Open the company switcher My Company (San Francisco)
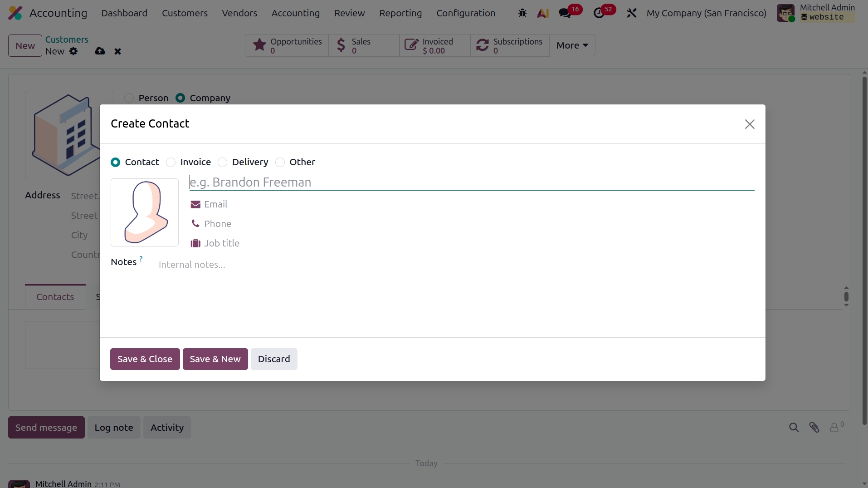This screenshot has width=868, height=488. click(707, 13)
